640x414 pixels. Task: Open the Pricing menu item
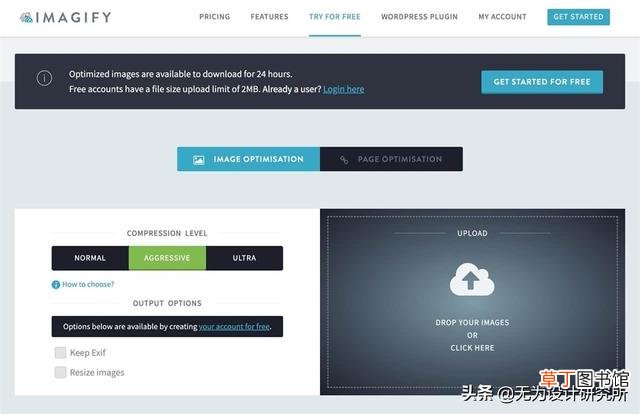214,17
